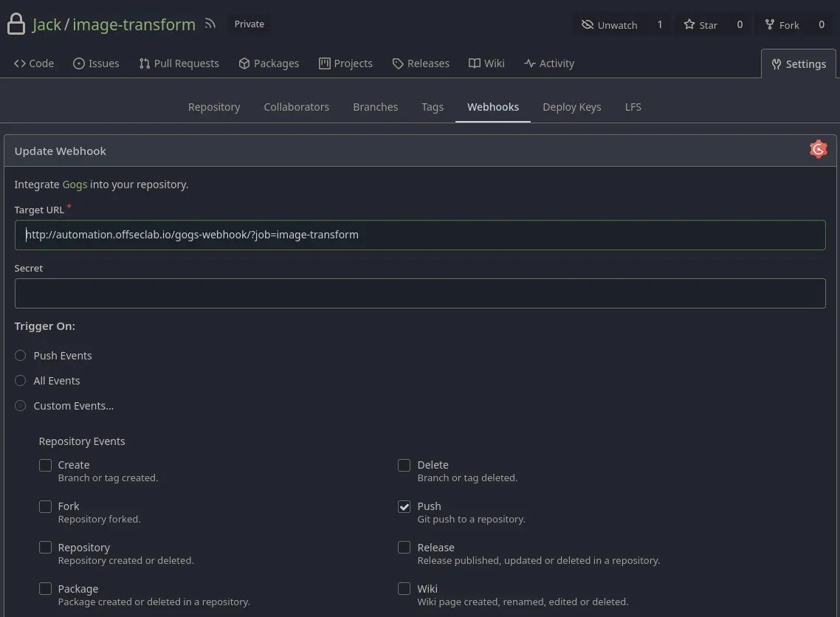Fork the image-transform repository
This screenshot has height=617, width=840.
tap(782, 24)
